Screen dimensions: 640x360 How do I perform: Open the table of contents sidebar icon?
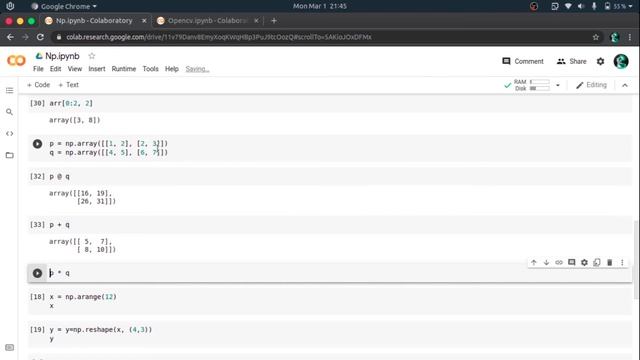(9, 90)
